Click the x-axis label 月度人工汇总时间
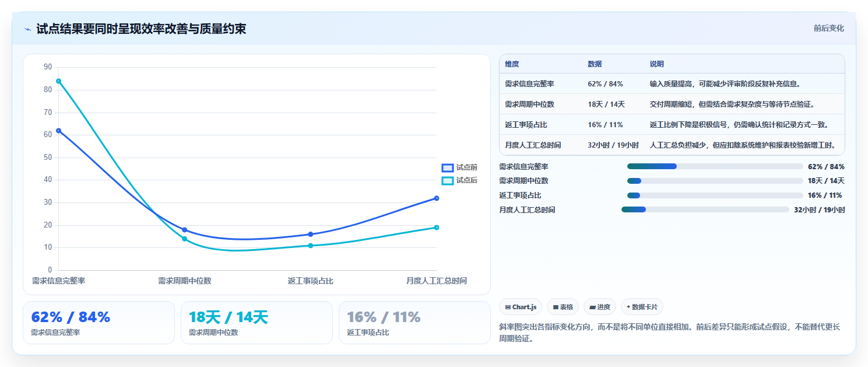Screen dimensions: 868x367 [437, 281]
